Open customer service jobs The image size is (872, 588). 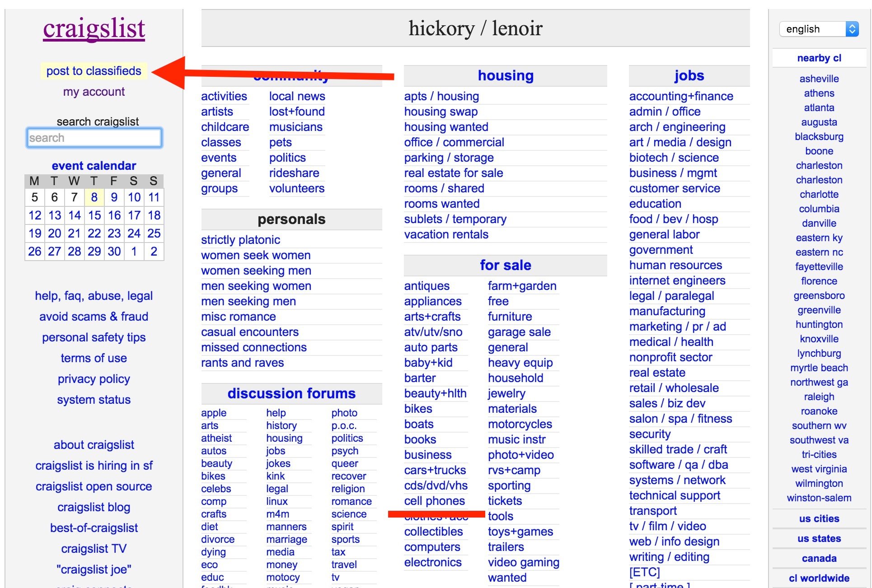675,188
